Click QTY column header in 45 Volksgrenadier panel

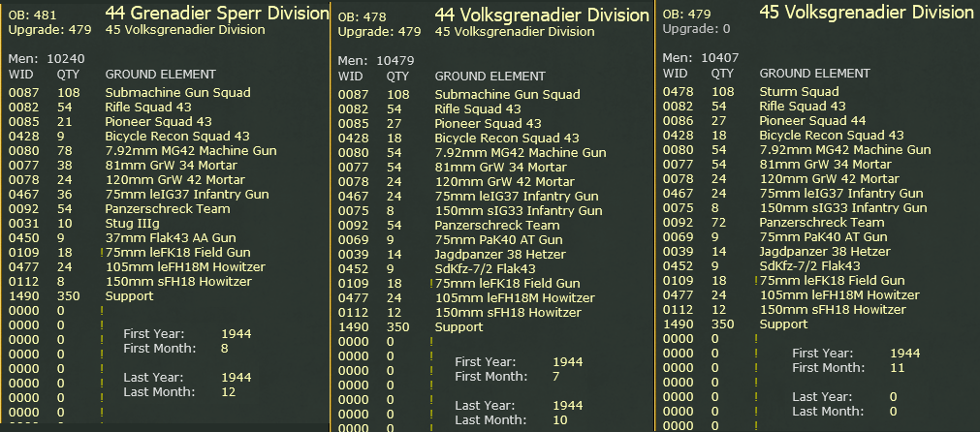tap(722, 73)
